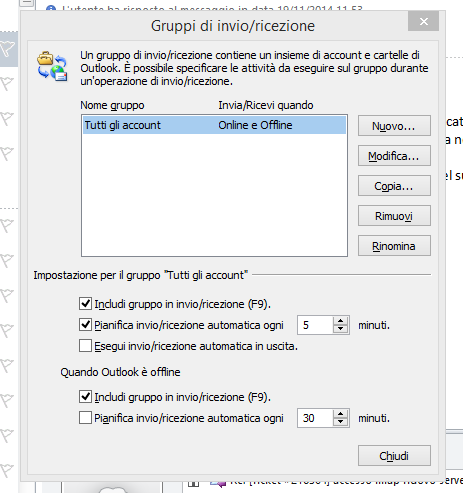Click Rinomina to rename group

[394, 246]
